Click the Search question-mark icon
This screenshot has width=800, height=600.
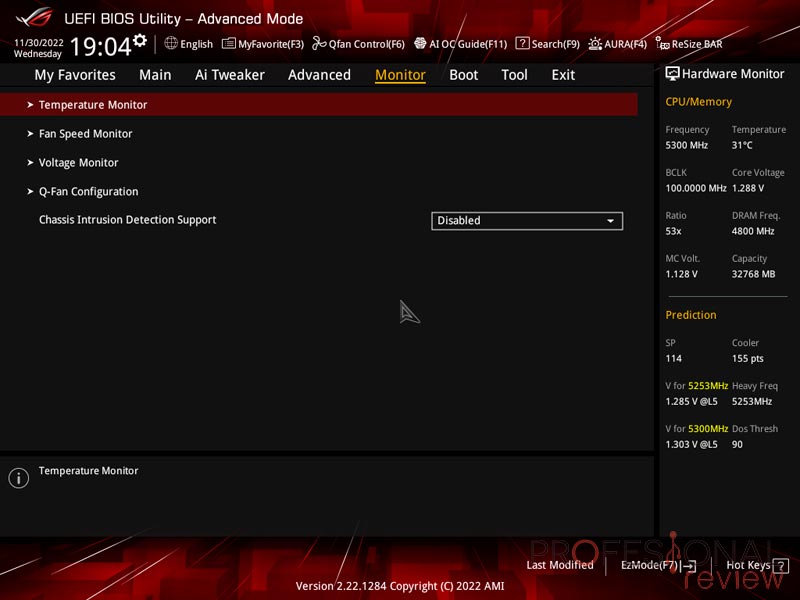click(522, 43)
